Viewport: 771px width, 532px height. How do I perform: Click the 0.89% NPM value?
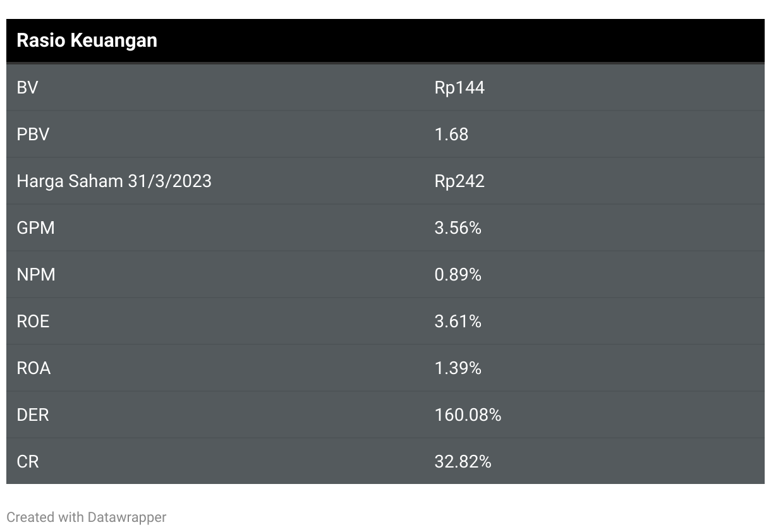click(458, 274)
